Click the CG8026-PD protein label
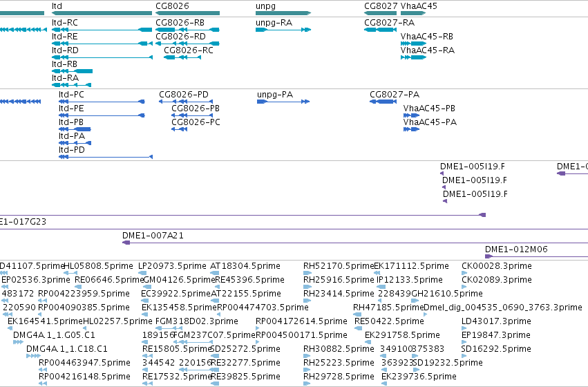The width and height of the screenshot is (588, 387). [184, 95]
